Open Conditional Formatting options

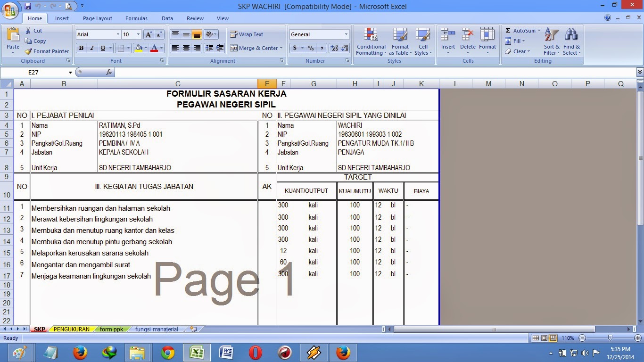[x=371, y=42]
